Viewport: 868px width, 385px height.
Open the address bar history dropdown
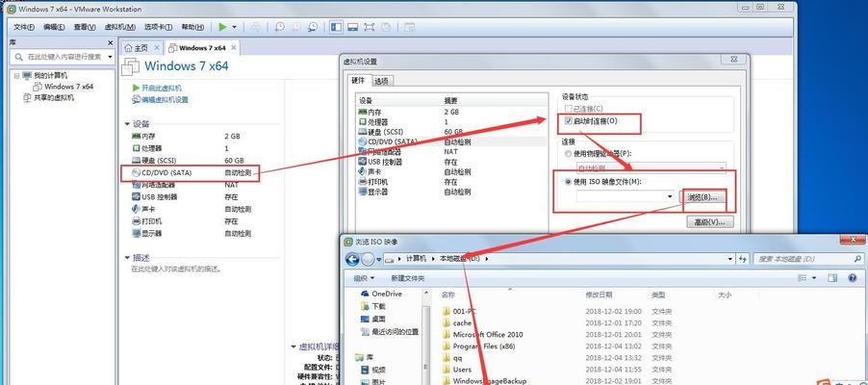(x=730, y=259)
